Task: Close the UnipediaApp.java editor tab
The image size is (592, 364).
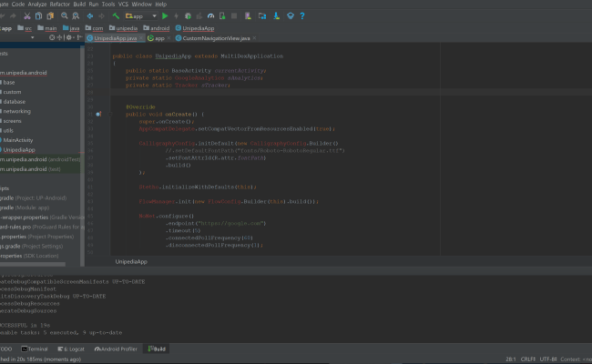Action: pyautogui.click(x=141, y=39)
